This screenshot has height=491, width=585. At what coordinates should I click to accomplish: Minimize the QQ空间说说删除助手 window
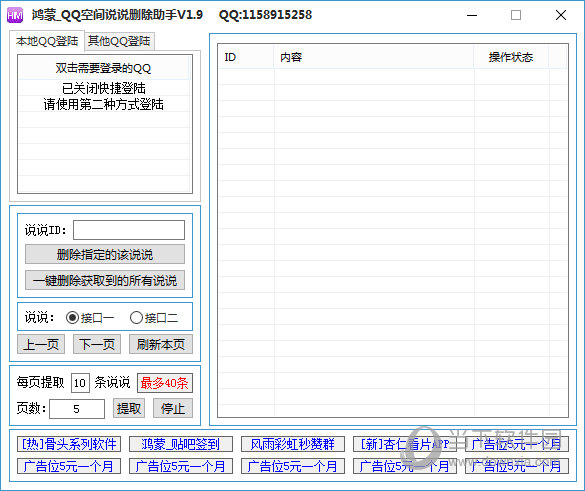pyautogui.click(x=472, y=15)
